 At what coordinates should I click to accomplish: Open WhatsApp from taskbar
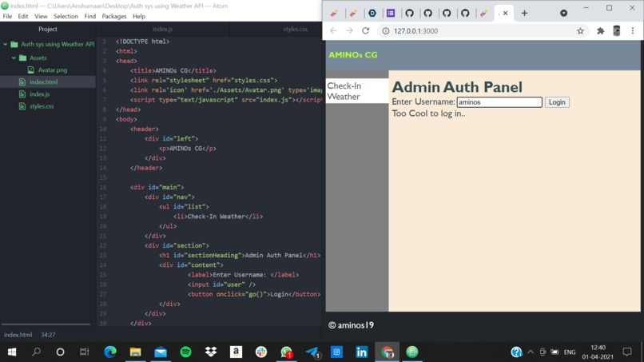[x=286, y=352]
